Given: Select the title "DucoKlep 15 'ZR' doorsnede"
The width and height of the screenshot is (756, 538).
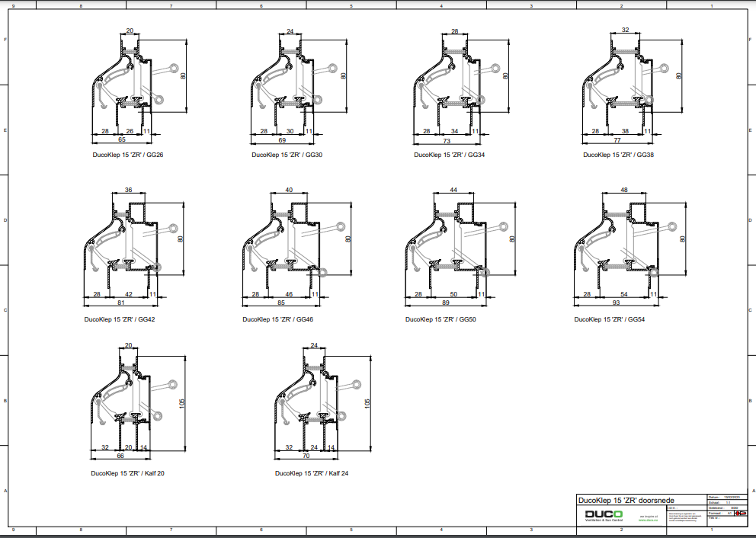Looking at the screenshot, I should 626,501.
